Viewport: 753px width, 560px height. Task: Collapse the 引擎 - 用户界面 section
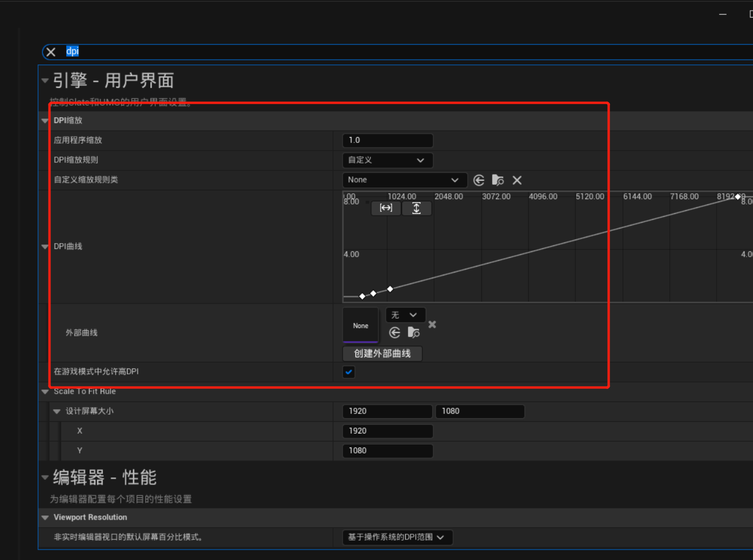pyautogui.click(x=45, y=80)
